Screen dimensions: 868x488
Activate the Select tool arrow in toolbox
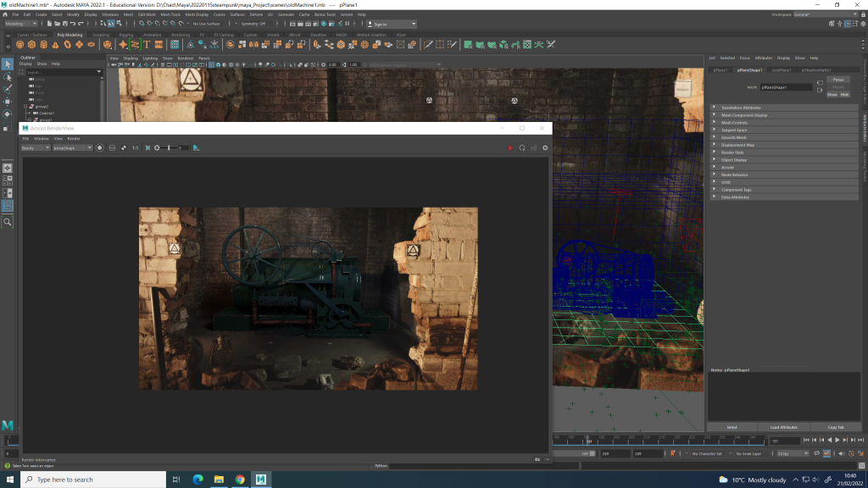pos(8,64)
